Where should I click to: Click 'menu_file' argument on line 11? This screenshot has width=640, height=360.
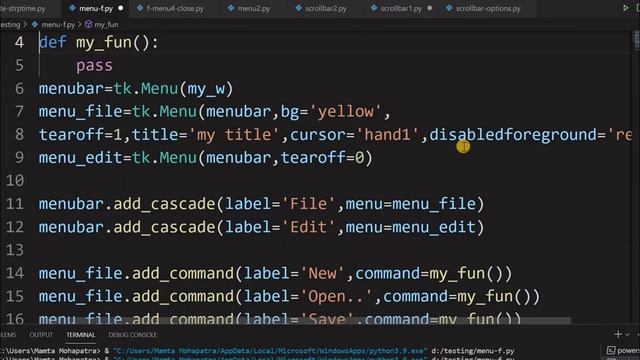(434, 204)
